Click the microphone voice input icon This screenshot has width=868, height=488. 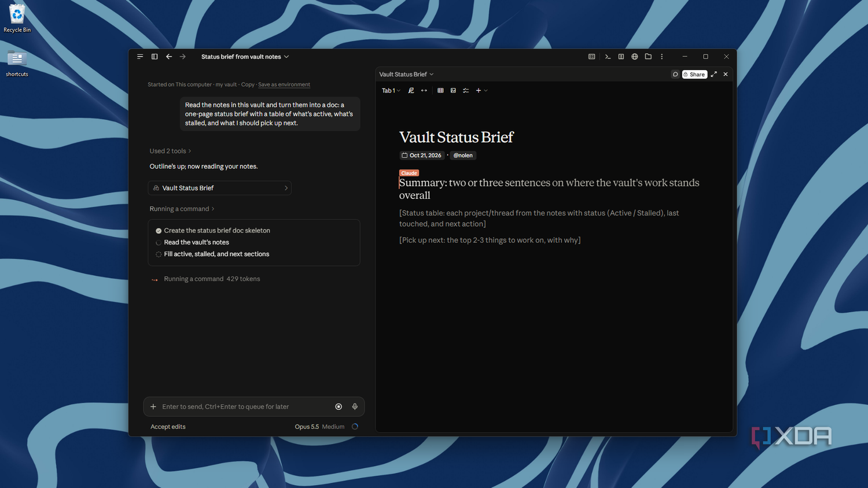point(355,406)
